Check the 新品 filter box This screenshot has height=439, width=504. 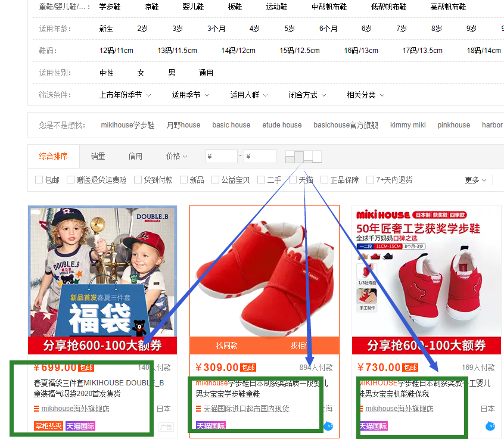pos(184,180)
